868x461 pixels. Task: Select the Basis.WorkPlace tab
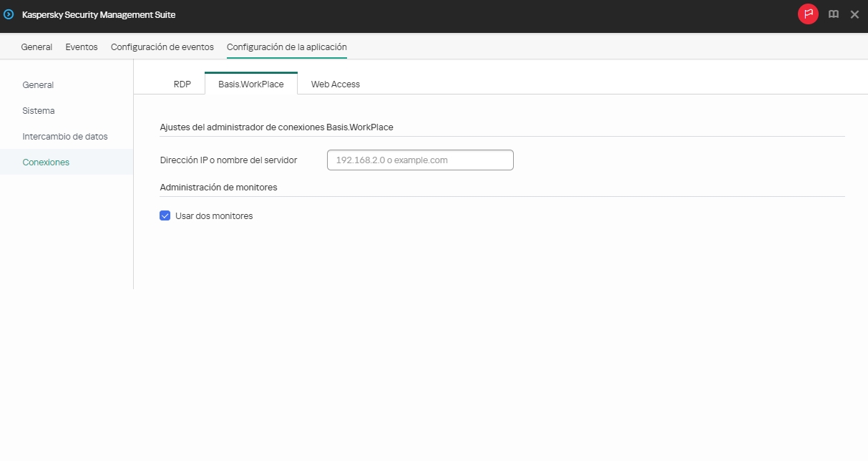251,84
